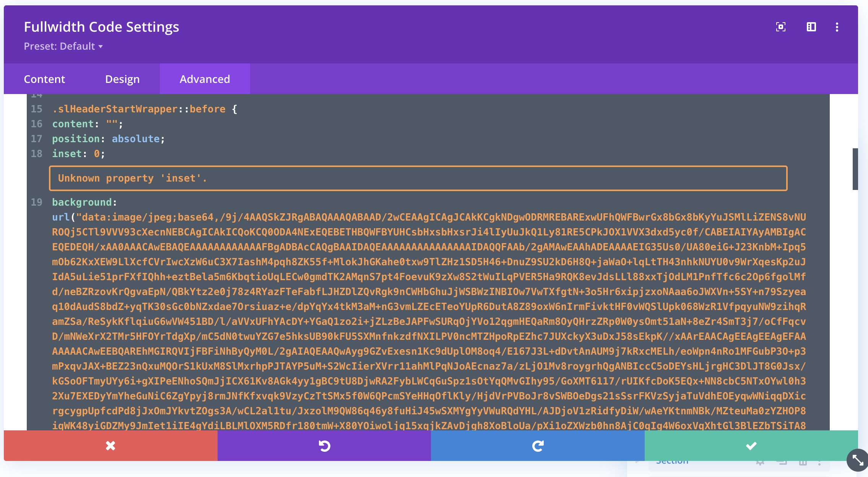Snap modal to sidebar using column icon
The width and height of the screenshot is (868, 477).
pyautogui.click(x=811, y=27)
